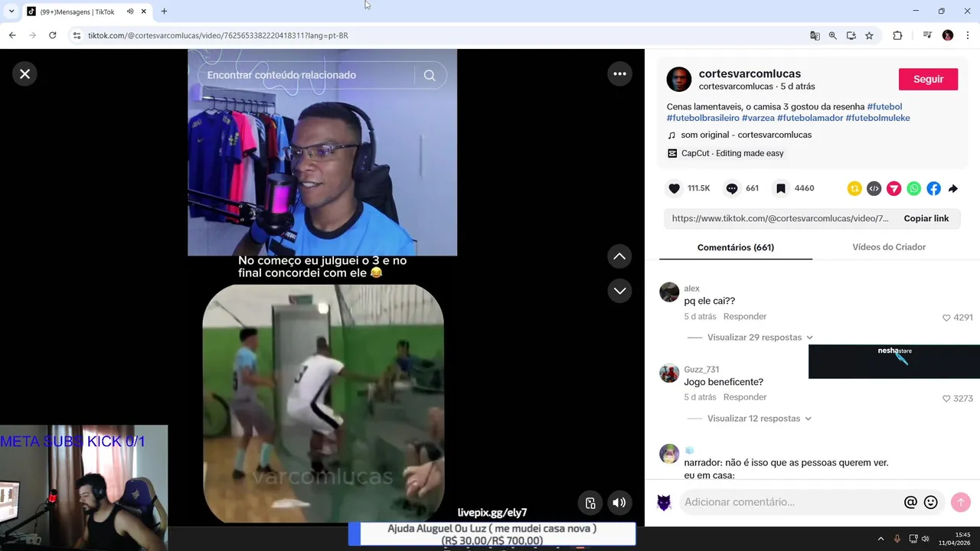
Task: Mute the TikTok browser tab audio
Action: [130, 11]
